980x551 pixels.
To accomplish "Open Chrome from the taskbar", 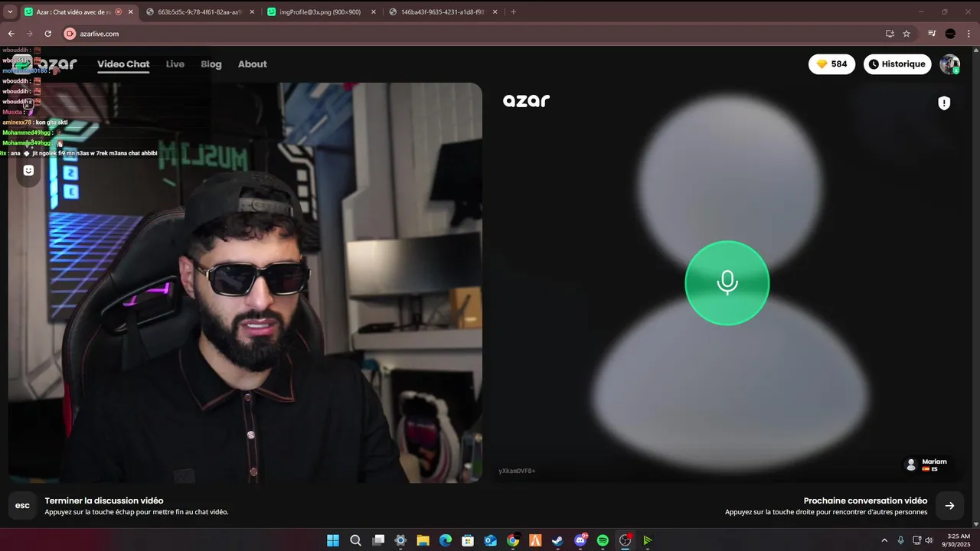I will tap(513, 540).
